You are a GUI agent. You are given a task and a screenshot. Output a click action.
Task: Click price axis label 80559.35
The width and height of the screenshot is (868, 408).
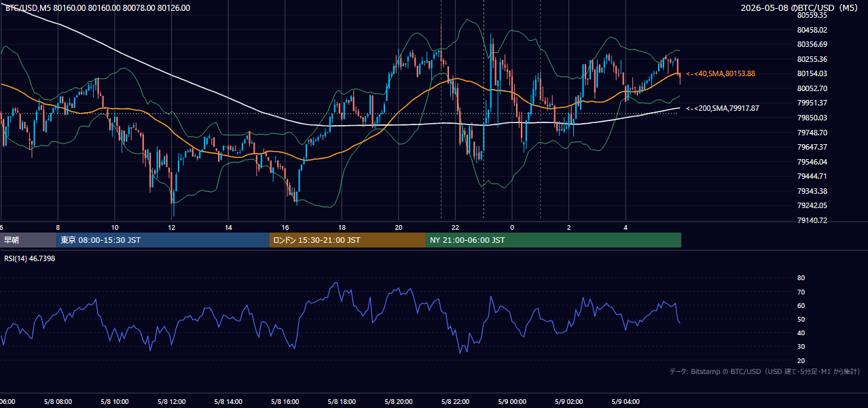pyautogui.click(x=812, y=15)
